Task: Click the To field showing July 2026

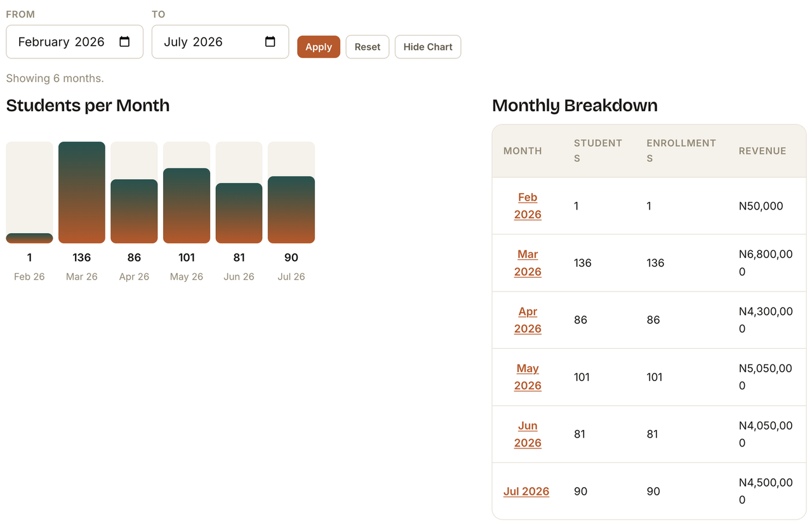Action: pyautogui.click(x=220, y=42)
